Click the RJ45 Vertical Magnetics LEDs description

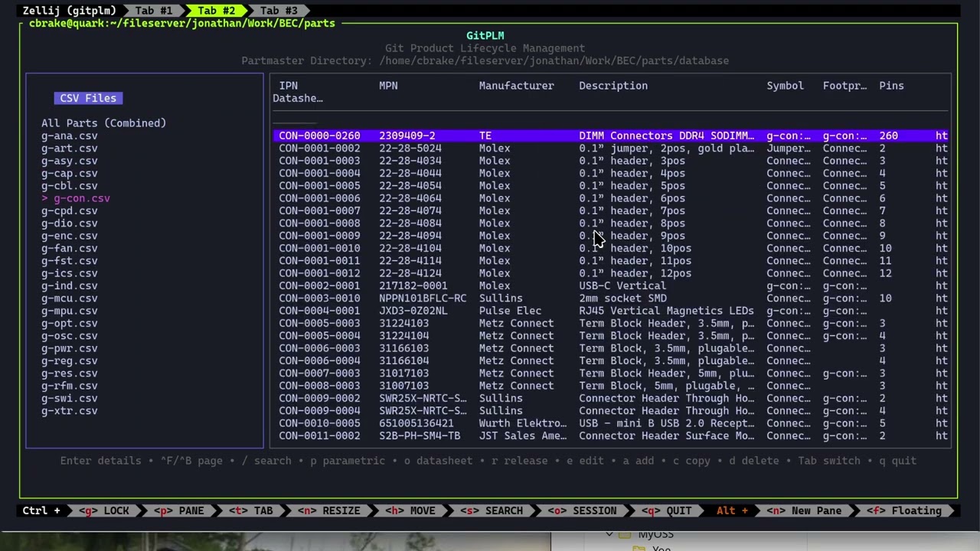click(666, 311)
